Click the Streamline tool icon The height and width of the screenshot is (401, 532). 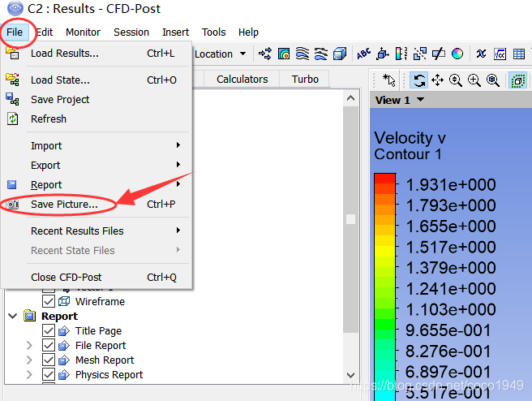(302, 54)
